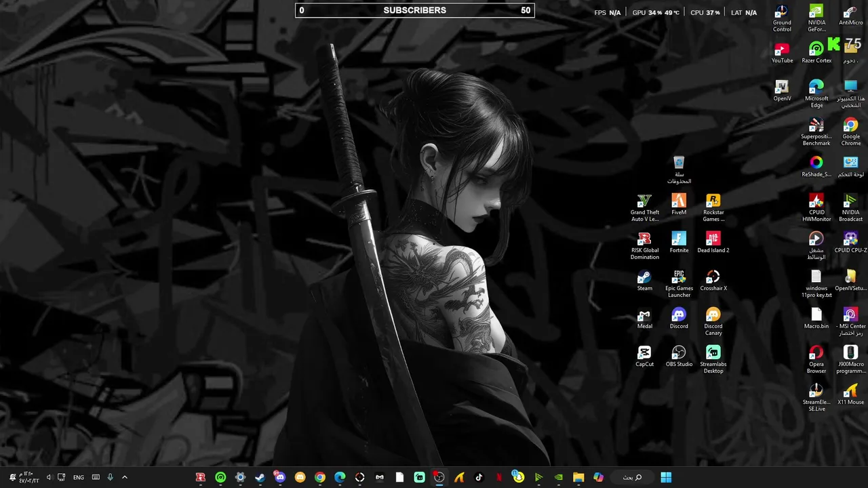
Task: Select the windows 11pro key.txt file
Action: point(816,284)
